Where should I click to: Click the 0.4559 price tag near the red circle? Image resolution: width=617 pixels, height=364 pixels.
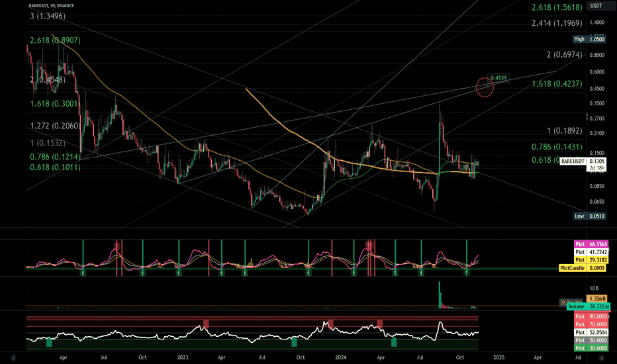pyautogui.click(x=498, y=78)
